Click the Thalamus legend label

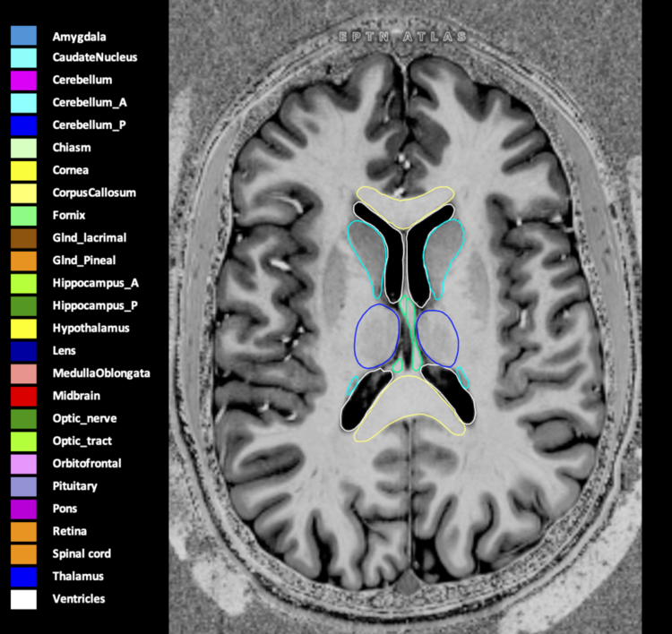click(x=78, y=577)
